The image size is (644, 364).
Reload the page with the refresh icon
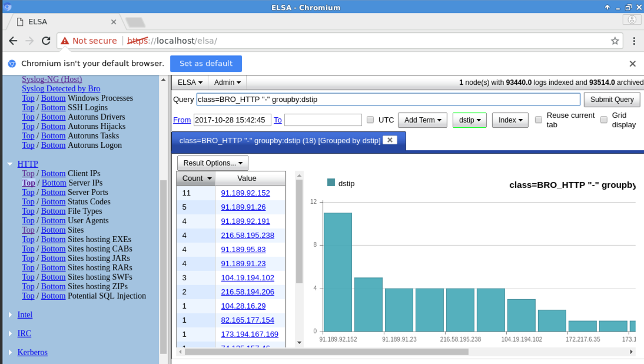(x=46, y=41)
